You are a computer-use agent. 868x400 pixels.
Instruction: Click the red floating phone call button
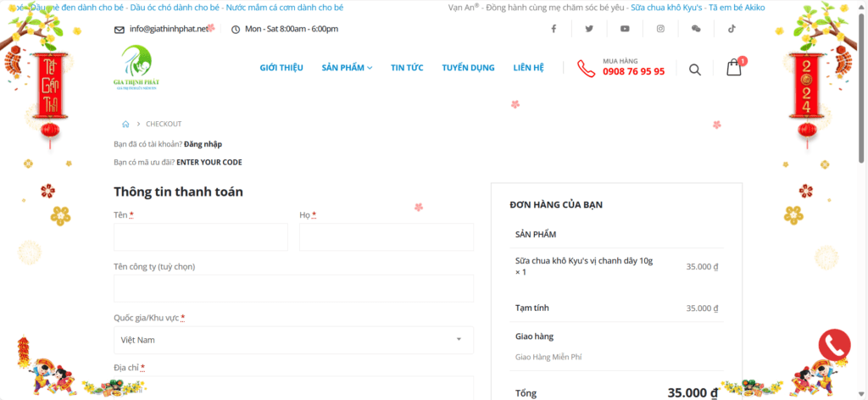(834, 345)
